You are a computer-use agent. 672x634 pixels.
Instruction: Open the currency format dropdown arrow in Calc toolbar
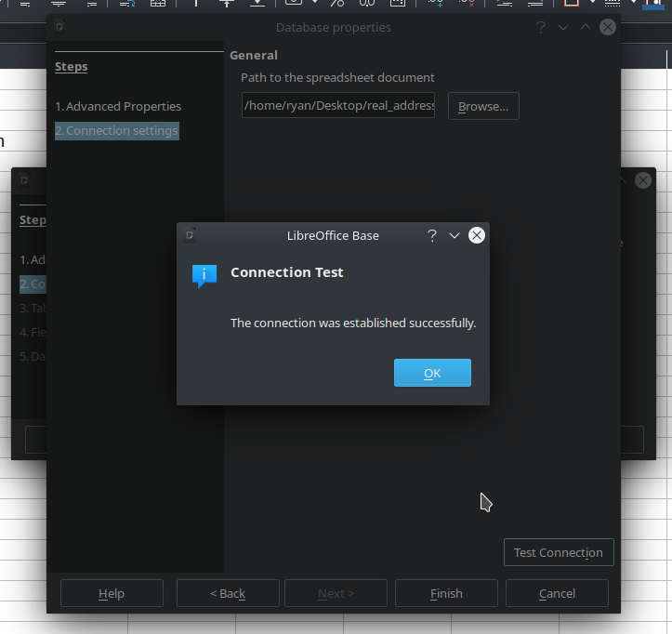tap(315, 2)
